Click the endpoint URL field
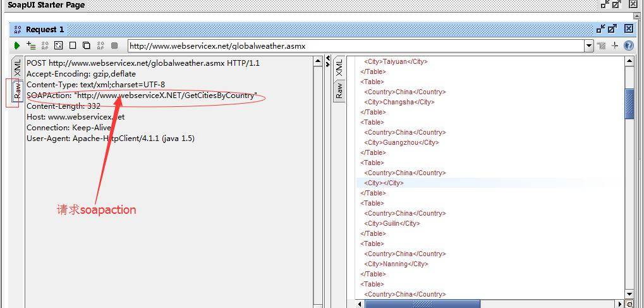644x308 pixels. tap(356, 46)
